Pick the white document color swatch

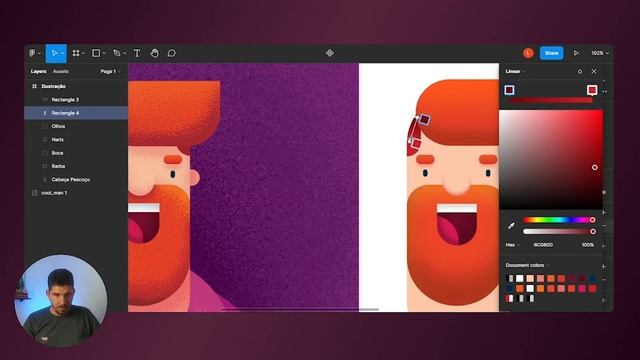[x=519, y=278]
